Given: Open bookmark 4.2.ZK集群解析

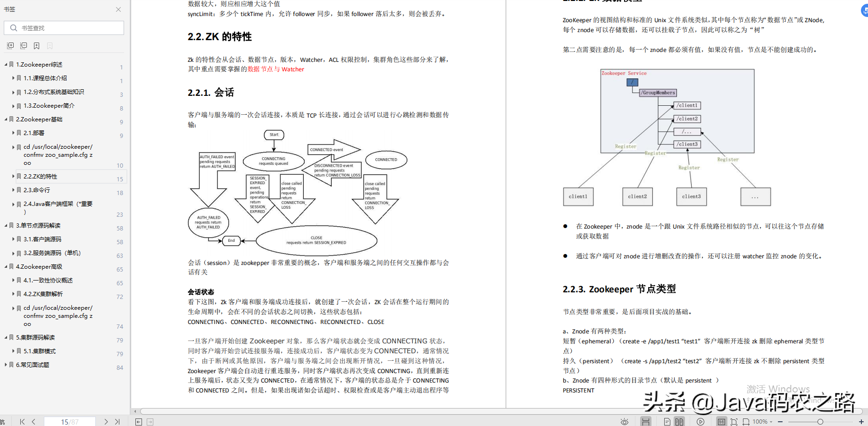Looking at the screenshot, I should pyautogui.click(x=43, y=294).
